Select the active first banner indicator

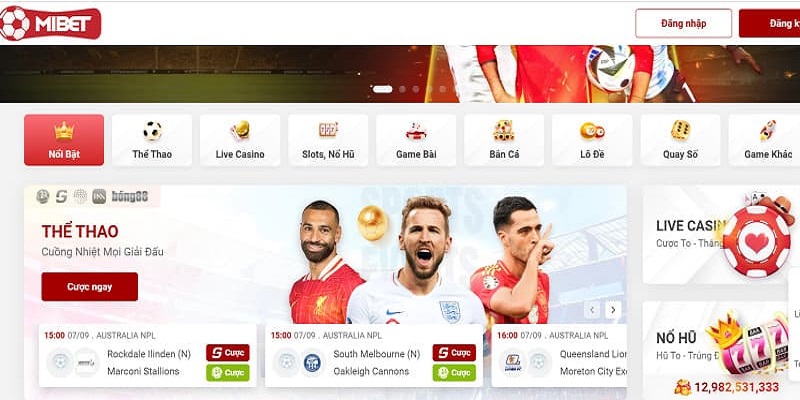pyautogui.click(x=383, y=89)
